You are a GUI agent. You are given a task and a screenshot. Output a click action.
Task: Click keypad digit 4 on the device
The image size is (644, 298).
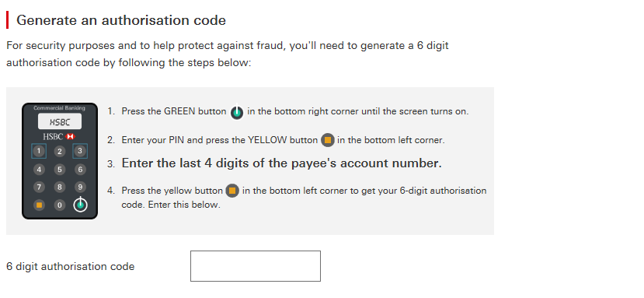pos(39,169)
